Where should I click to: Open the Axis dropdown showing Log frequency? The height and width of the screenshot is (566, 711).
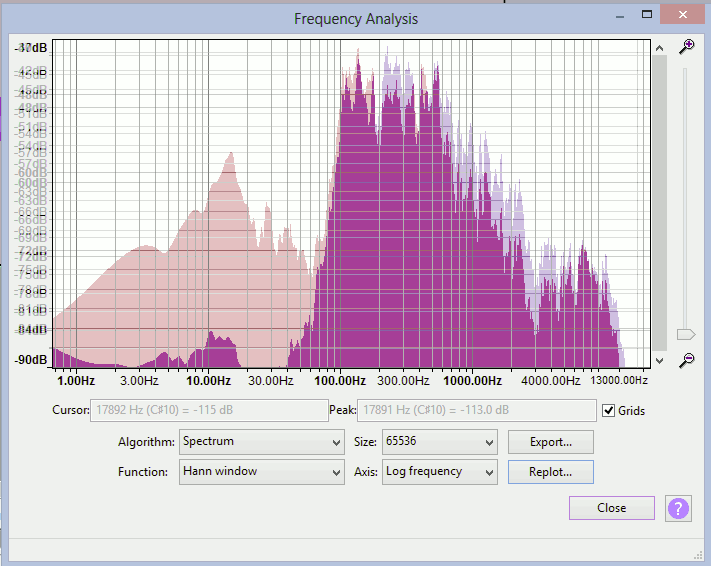[x=439, y=472]
